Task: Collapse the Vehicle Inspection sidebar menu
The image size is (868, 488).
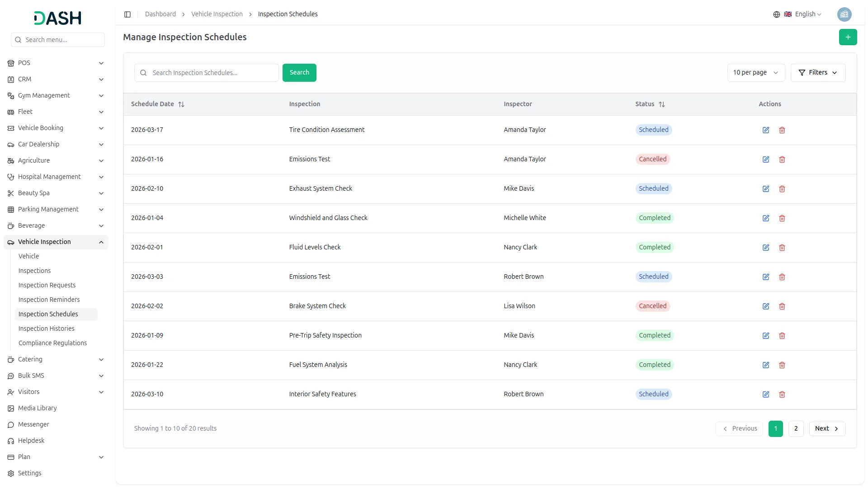Action: click(x=101, y=242)
